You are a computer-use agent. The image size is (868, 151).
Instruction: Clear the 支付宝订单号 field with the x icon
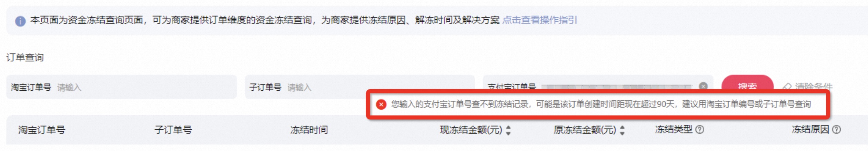click(x=703, y=86)
